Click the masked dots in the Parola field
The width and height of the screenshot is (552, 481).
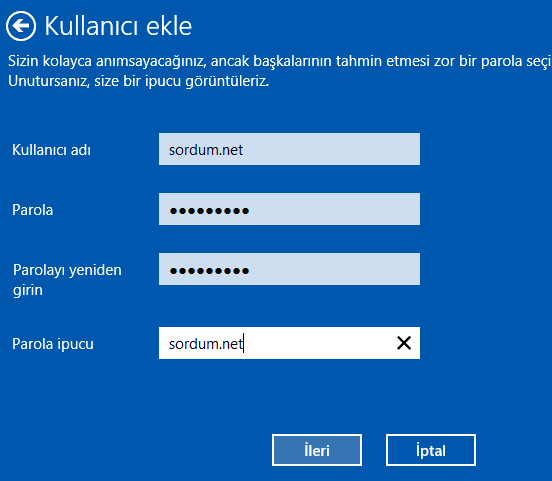click(x=209, y=211)
